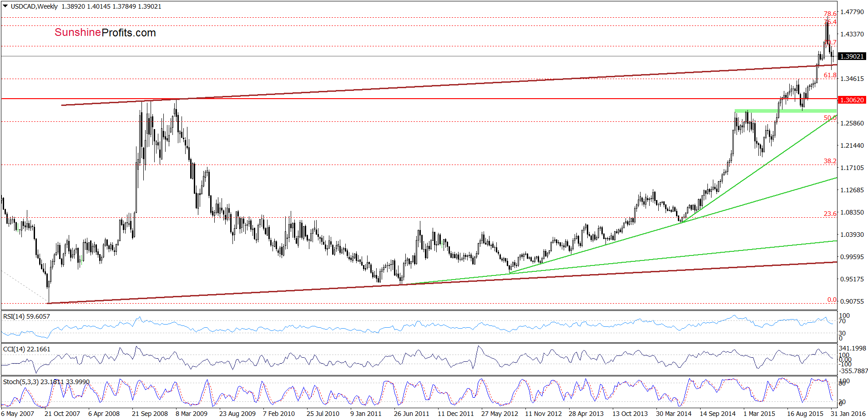Click the 1.17105 price axis value
The height and width of the screenshot is (420, 868).
point(852,168)
